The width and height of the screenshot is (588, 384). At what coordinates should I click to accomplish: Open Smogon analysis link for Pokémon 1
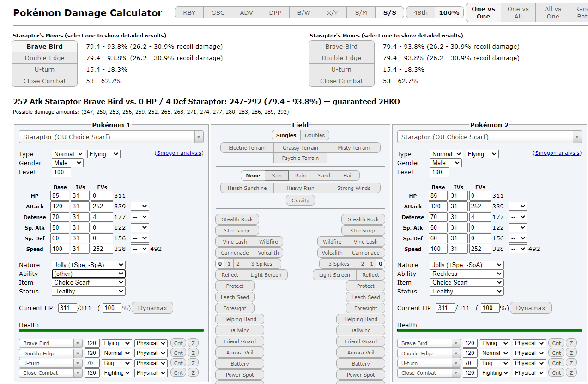[179, 153]
